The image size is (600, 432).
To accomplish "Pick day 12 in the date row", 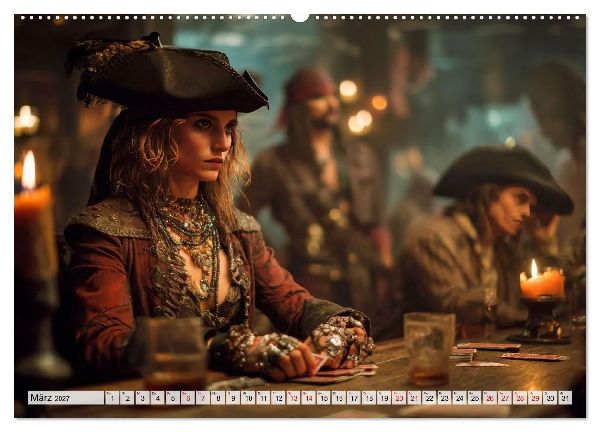I will click(x=278, y=398).
